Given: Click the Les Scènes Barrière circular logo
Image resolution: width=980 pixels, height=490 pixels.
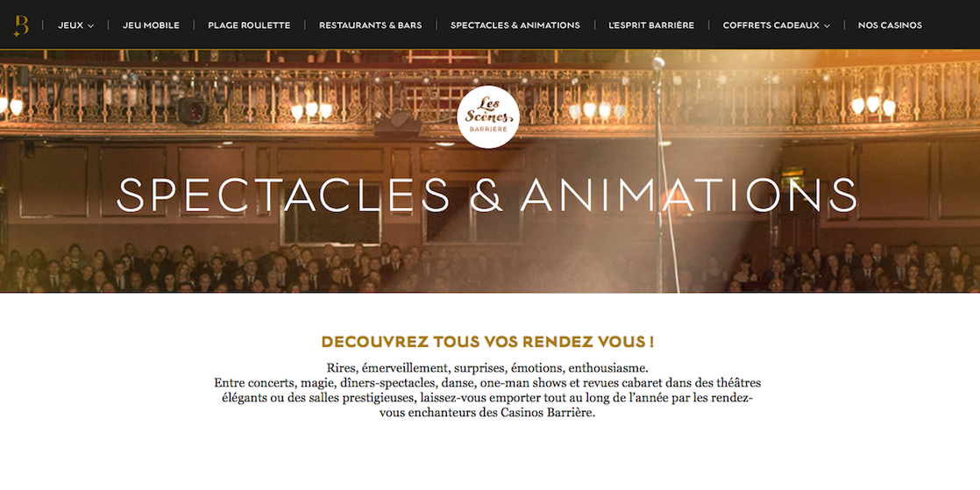Looking at the screenshot, I should coord(488,117).
